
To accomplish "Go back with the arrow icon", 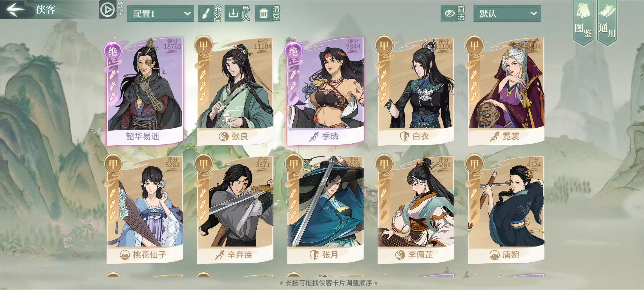I will pyautogui.click(x=16, y=9).
